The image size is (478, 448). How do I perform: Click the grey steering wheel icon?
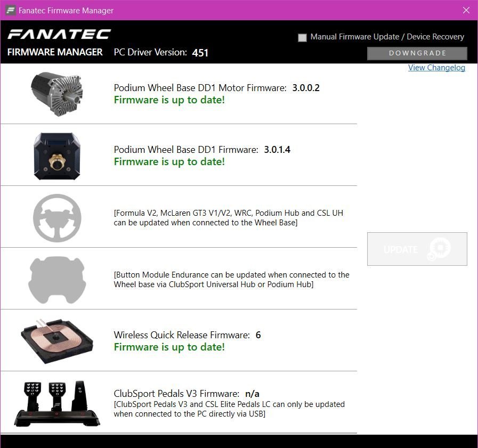pyautogui.click(x=57, y=217)
